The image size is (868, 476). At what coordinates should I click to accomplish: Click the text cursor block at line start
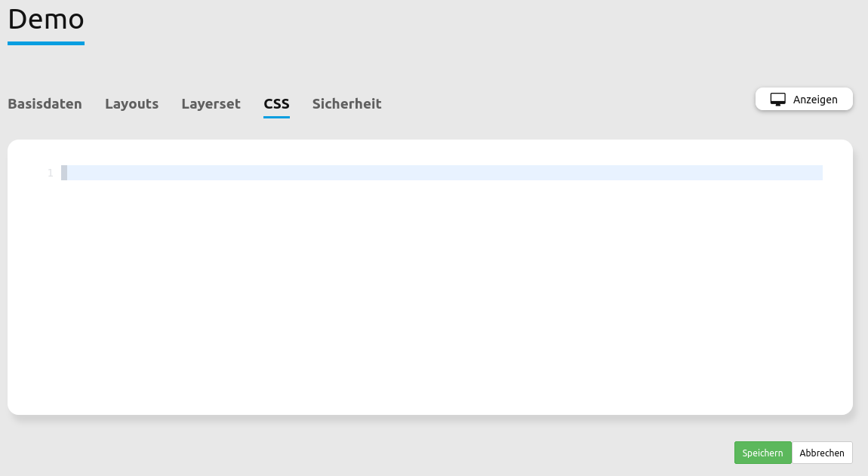(64, 173)
